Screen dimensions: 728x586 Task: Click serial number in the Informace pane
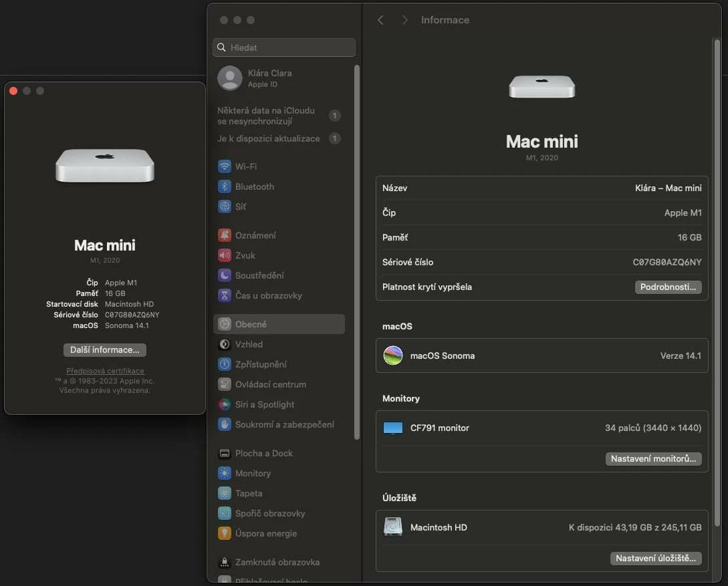667,262
